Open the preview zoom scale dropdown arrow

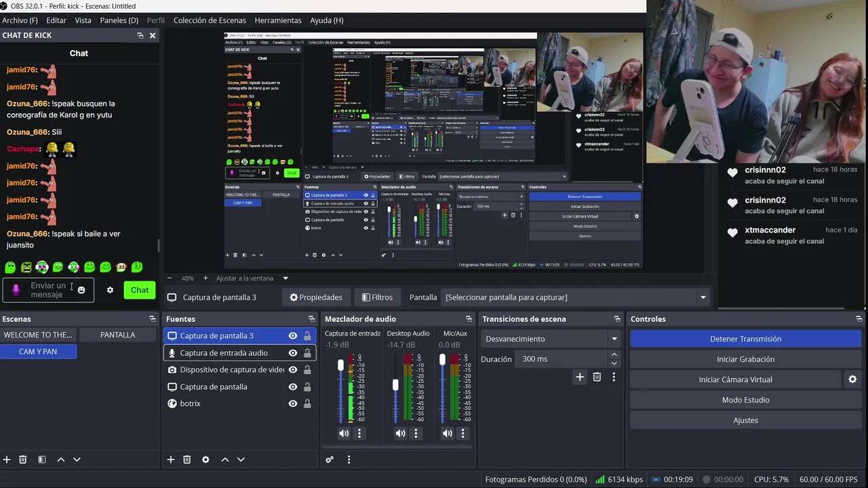[x=285, y=278]
